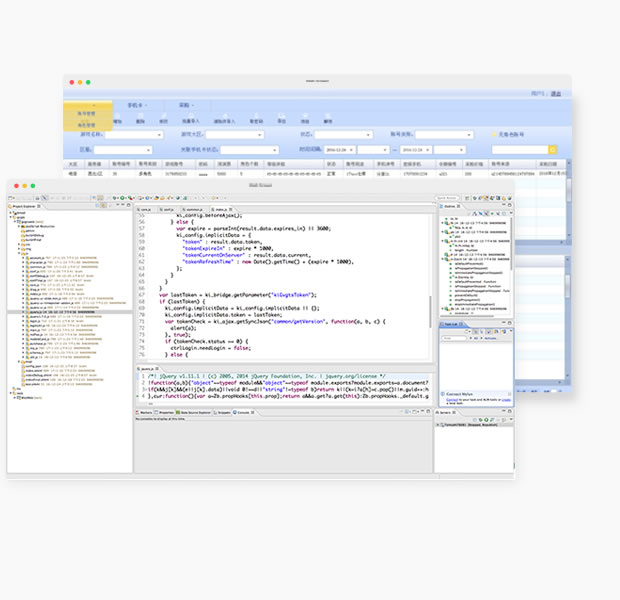The width and height of the screenshot is (620, 600).
Task: Open the Properties tab in bottom panel
Action: point(164,413)
